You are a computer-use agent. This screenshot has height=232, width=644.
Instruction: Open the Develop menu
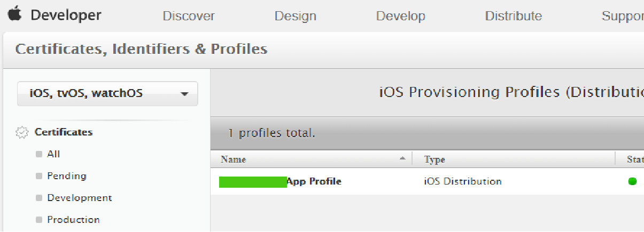tap(401, 16)
